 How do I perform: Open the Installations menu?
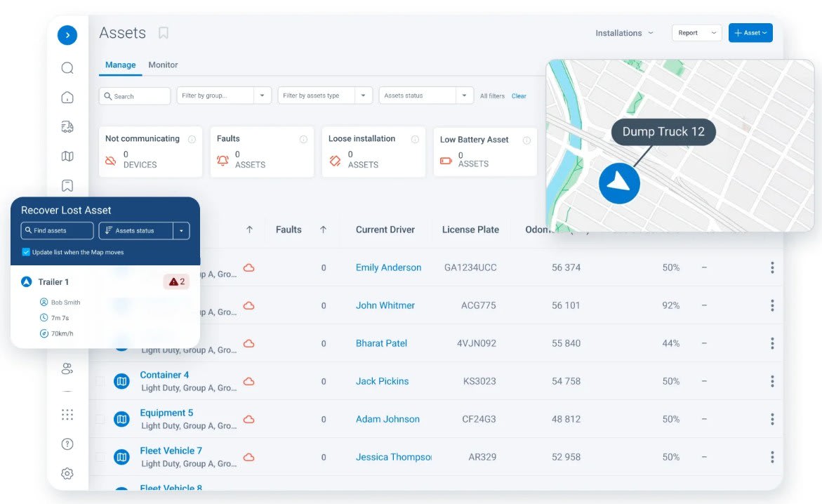[x=624, y=33]
